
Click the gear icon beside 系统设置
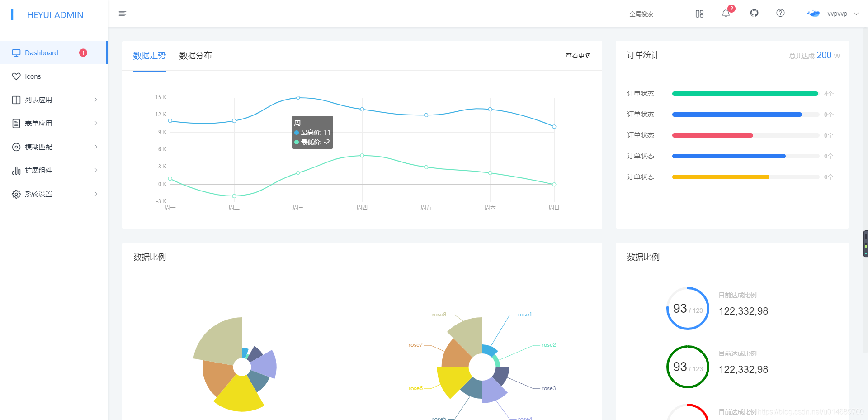coord(16,194)
